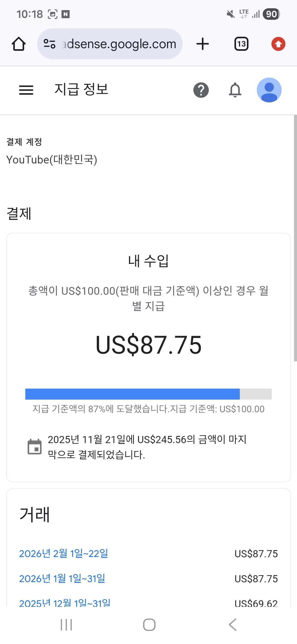The image size is (297, 644).
Task: Open 2026년 2월 1일~22일 transaction
Action: coord(64,553)
